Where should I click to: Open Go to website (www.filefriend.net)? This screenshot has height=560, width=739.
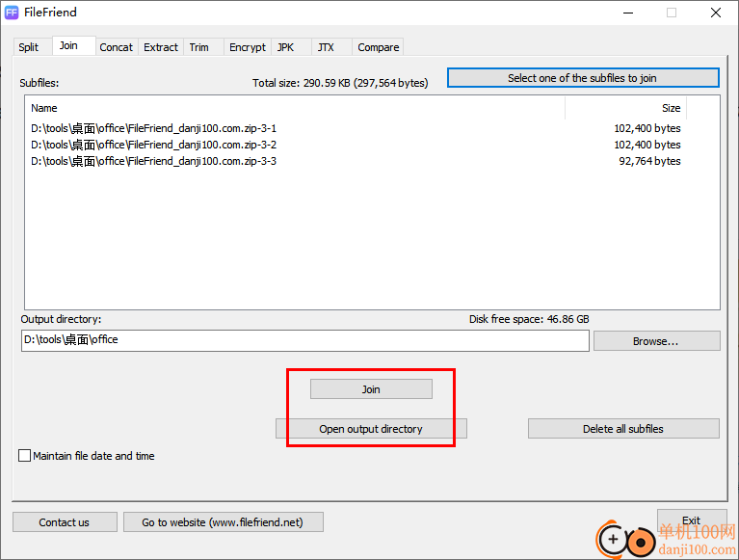pos(223,521)
